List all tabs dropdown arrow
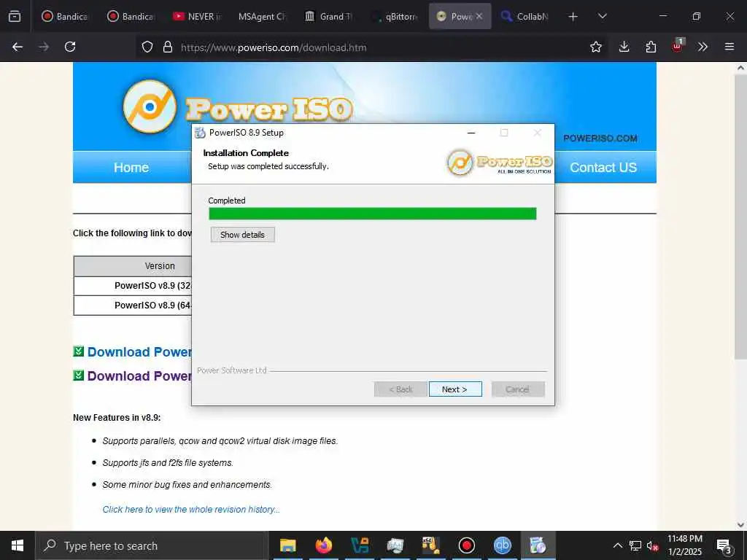This screenshot has width=747, height=560. 602,16
